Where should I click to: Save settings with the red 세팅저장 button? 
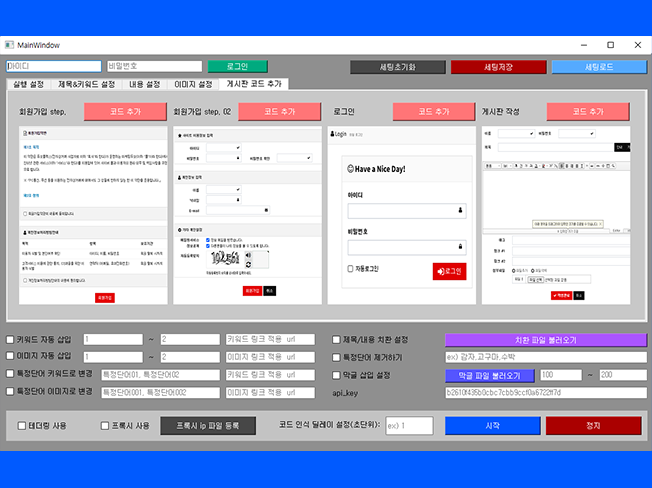click(x=497, y=67)
